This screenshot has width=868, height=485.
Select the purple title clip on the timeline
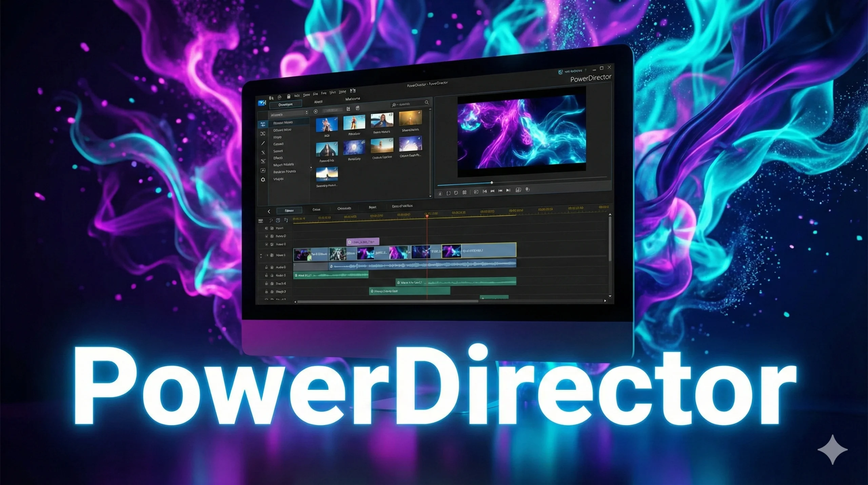click(x=362, y=242)
